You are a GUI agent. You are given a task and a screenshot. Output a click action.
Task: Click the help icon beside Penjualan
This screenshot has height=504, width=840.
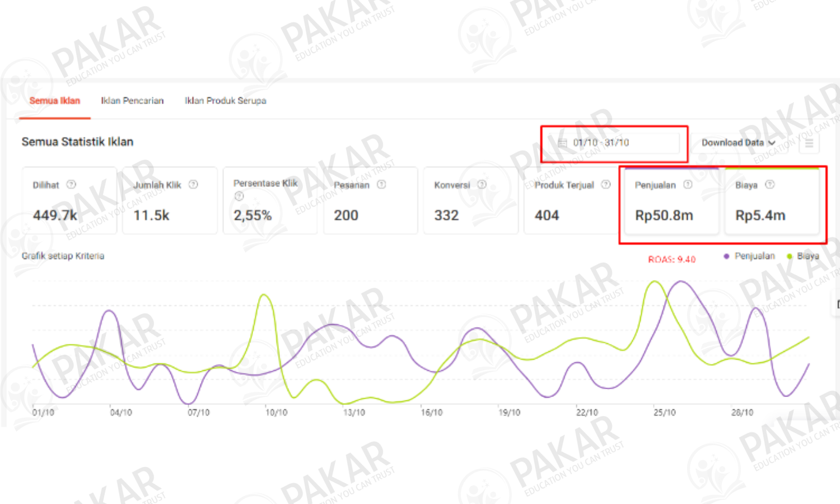[x=688, y=184]
